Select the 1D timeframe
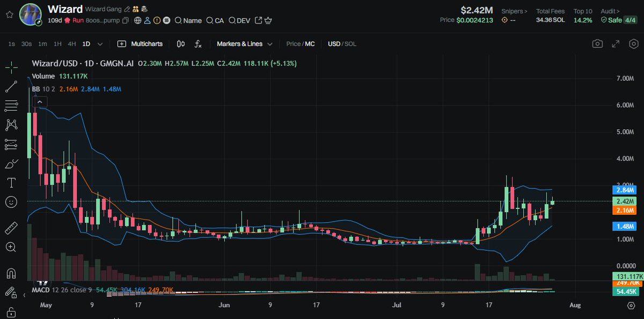Viewport: 644px width, 319px height. pyautogui.click(x=86, y=44)
